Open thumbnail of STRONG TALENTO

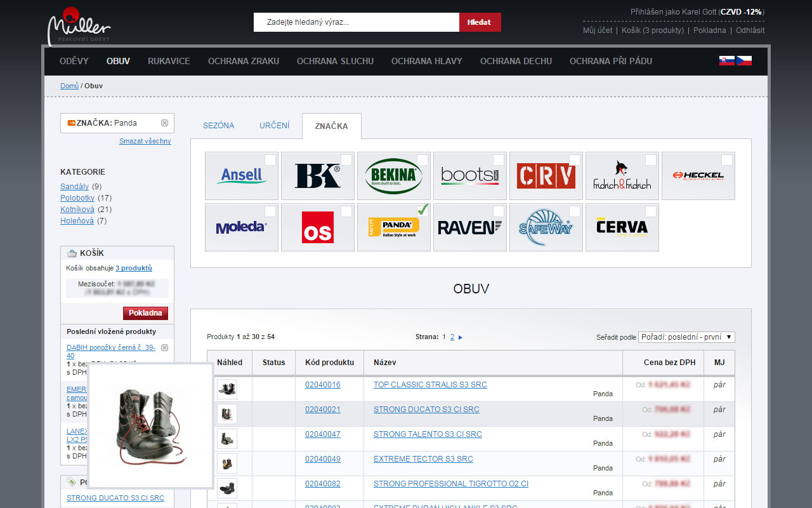[227, 439]
